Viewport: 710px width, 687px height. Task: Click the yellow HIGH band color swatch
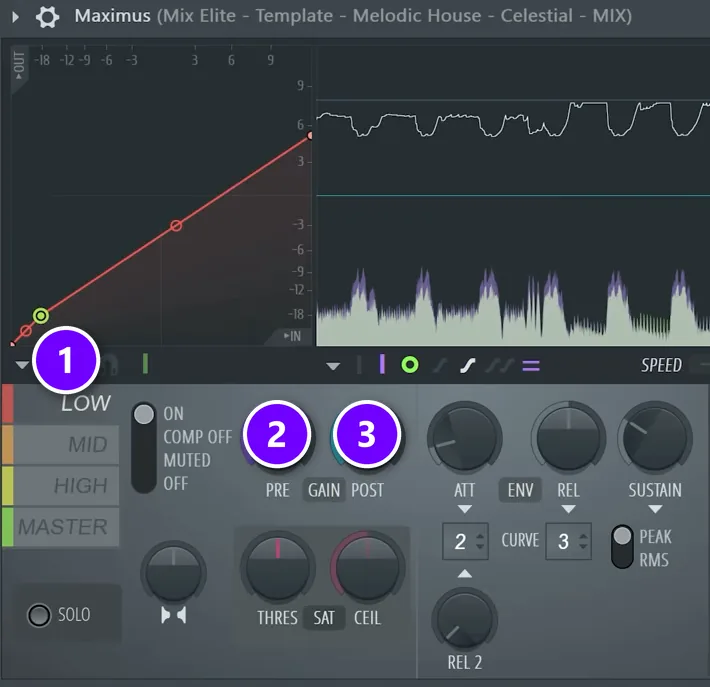pyautogui.click(x=7, y=486)
